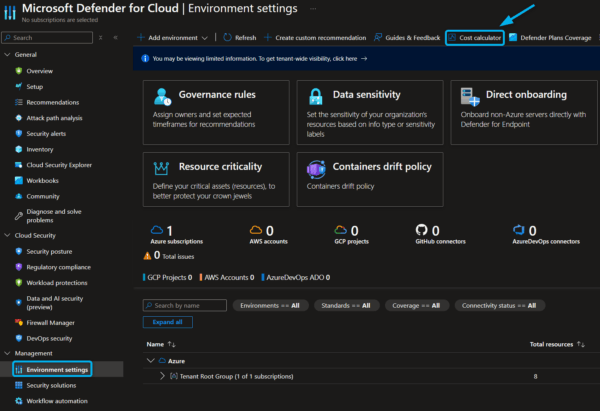Image resolution: width=600 pixels, height=411 pixels.
Task: Click Diagnose and solve problems wrench icon
Action: click(18, 216)
